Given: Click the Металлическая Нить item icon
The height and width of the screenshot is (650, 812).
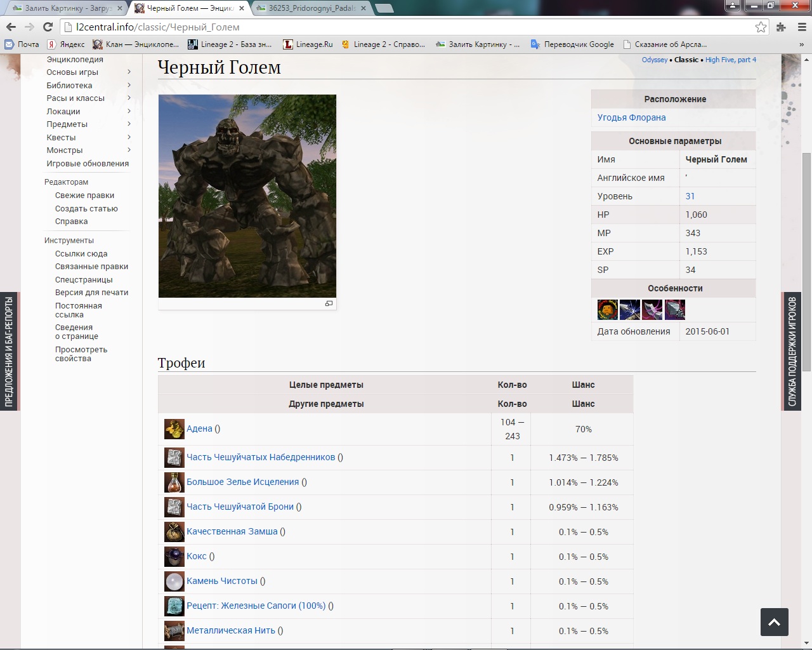Looking at the screenshot, I should (174, 631).
